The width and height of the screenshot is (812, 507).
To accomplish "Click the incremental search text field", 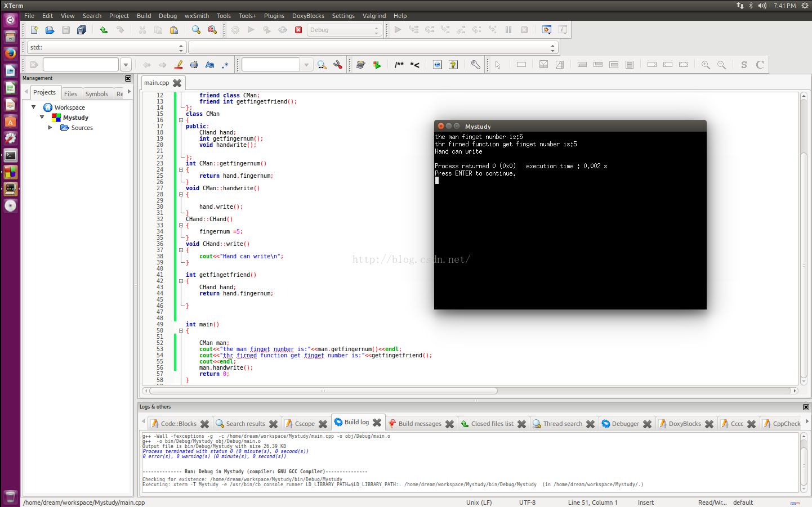I will (x=271, y=65).
